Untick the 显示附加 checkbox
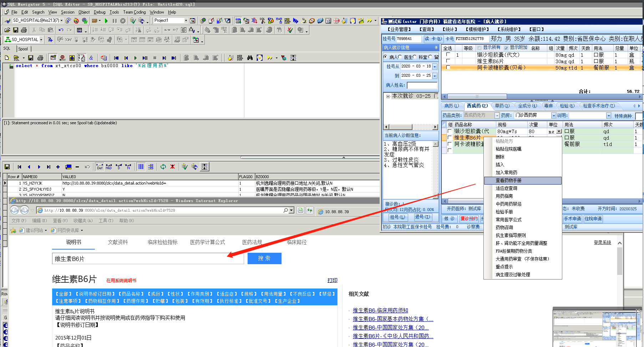The width and height of the screenshot is (644, 347). coord(506,48)
